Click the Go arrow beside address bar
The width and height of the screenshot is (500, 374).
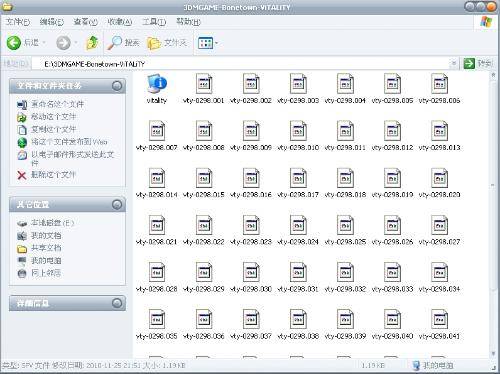(469, 63)
